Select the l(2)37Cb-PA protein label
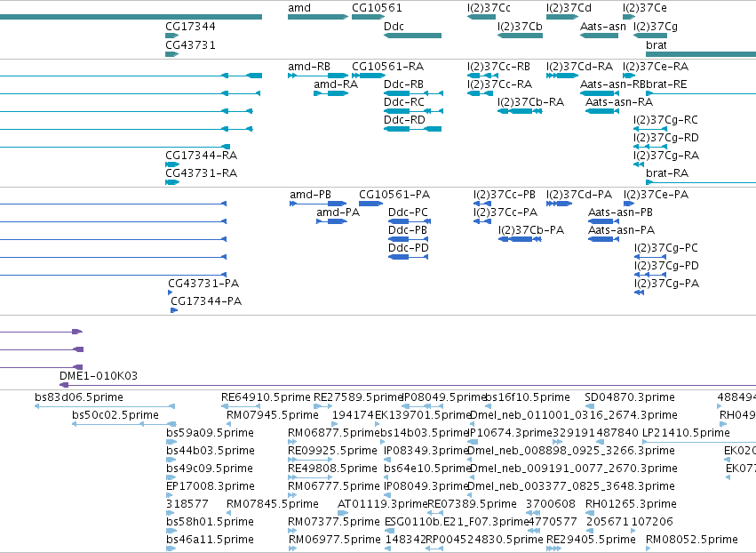The width and height of the screenshot is (756, 553). click(x=531, y=229)
